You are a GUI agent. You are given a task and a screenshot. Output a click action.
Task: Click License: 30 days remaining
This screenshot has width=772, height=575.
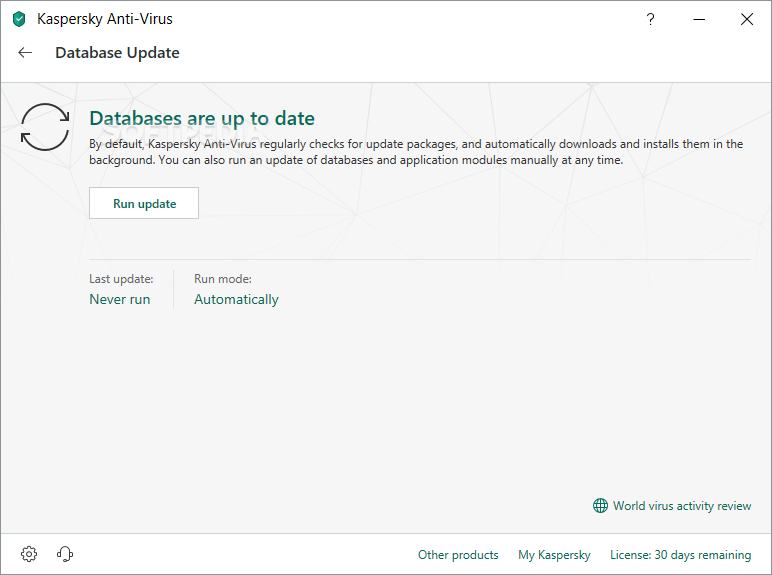(680, 555)
